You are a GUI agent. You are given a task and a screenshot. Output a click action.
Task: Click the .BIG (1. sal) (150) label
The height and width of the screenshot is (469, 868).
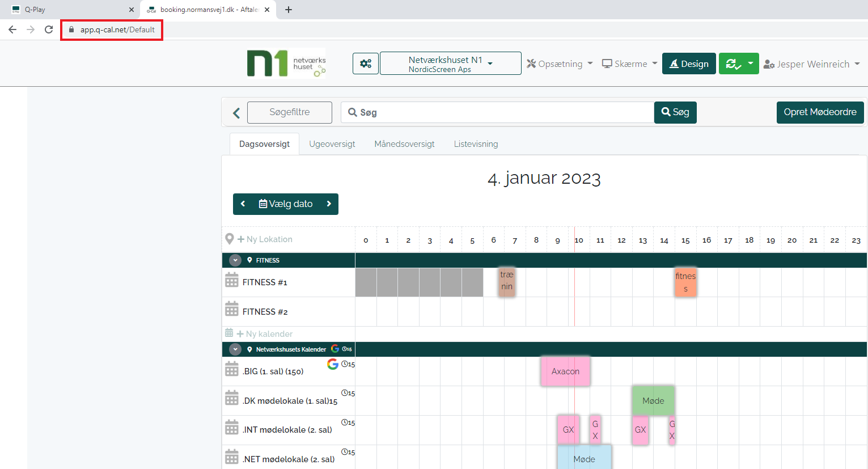click(x=273, y=371)
